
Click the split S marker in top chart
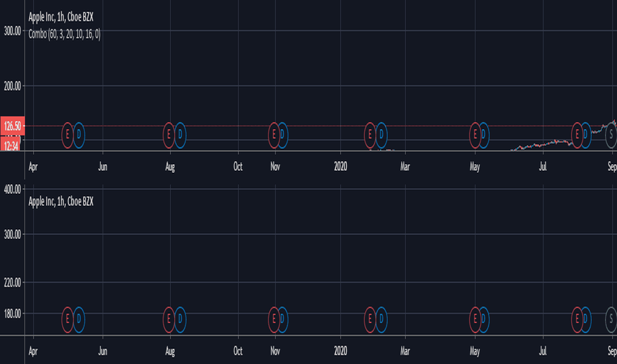point(611,135)
